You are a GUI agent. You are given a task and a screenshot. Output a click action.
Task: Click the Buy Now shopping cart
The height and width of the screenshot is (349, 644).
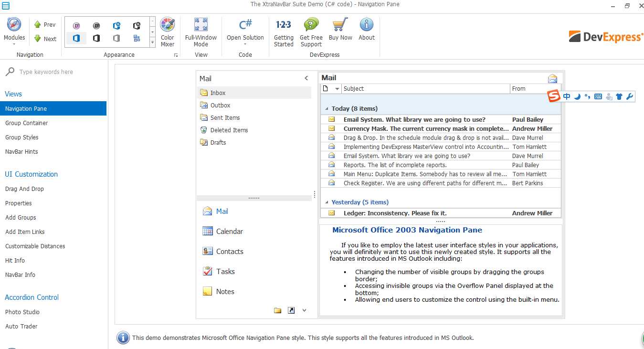[x=340, y=30]
